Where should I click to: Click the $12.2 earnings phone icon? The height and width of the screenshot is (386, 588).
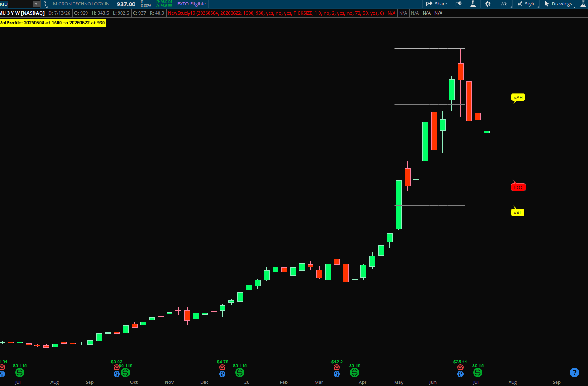336,367
